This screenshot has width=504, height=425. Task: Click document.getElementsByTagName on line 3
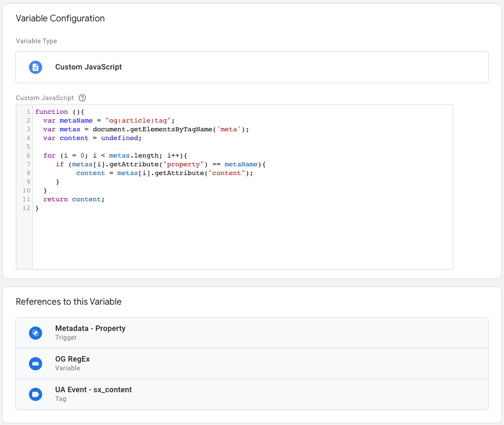tap(153, 129)
